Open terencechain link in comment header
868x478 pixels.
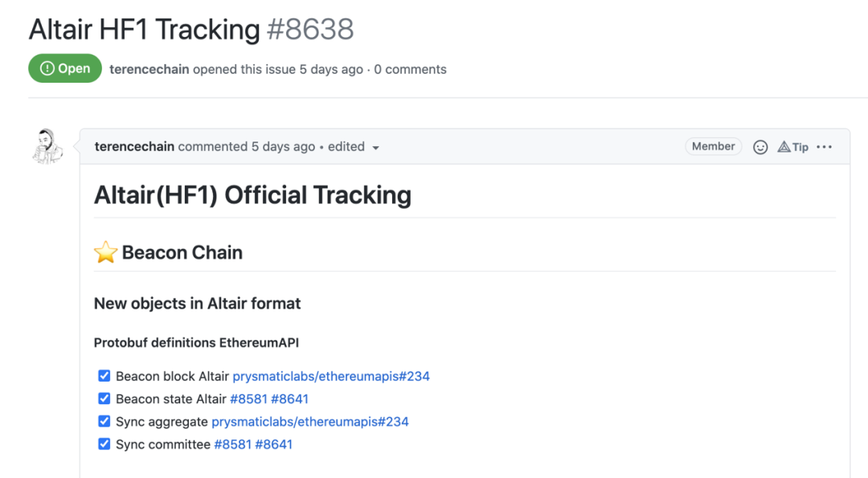tap(134, 146)
